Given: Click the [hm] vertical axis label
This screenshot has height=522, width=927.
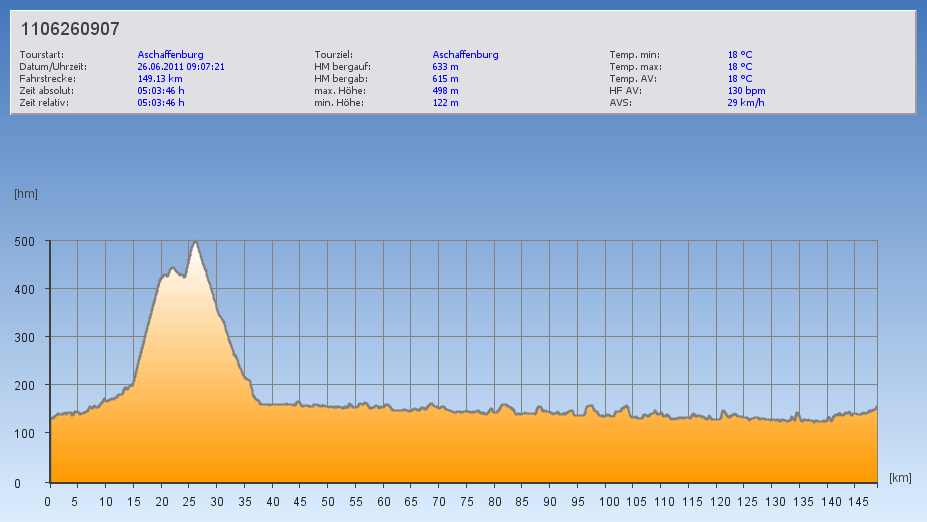Looking at the screenshot, I should (26, 194).
